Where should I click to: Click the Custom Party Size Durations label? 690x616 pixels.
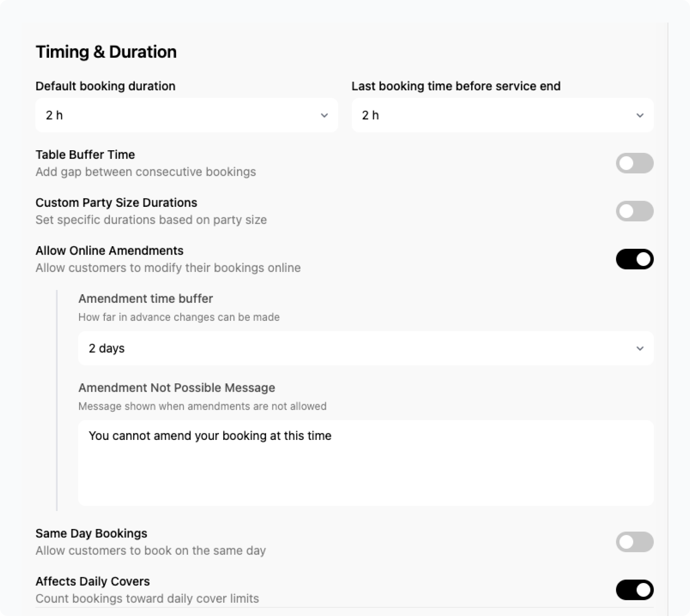point(116,203)
